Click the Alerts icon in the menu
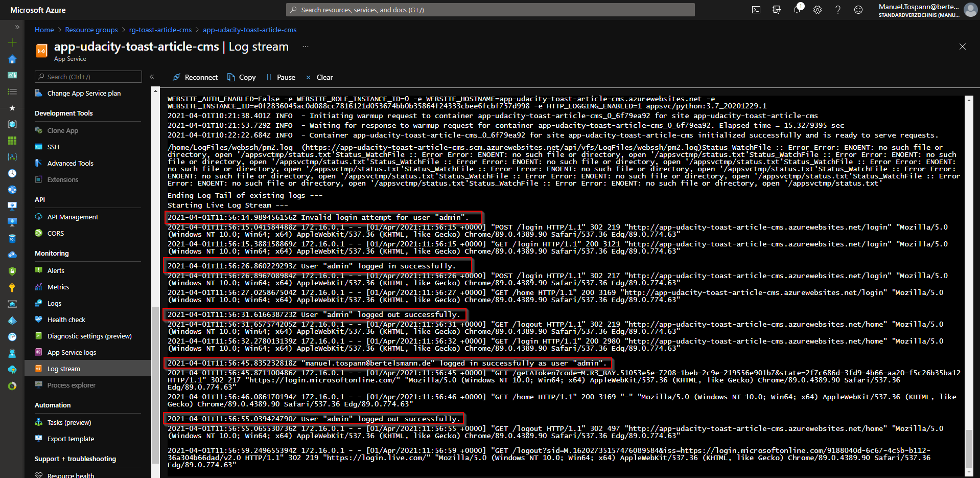 pyautogui.click(x=38, y=270)
